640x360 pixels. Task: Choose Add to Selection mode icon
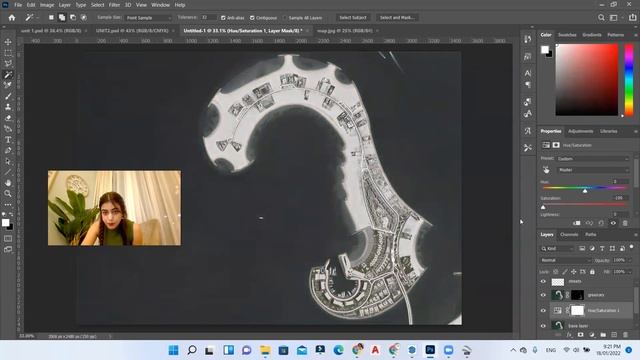pos(62,18)
